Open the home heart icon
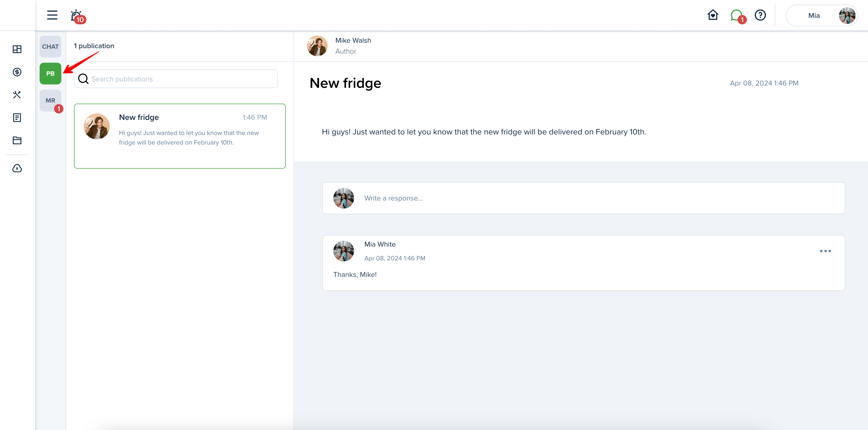The width and height of the screenshot is (868, 430). point(713,15)
